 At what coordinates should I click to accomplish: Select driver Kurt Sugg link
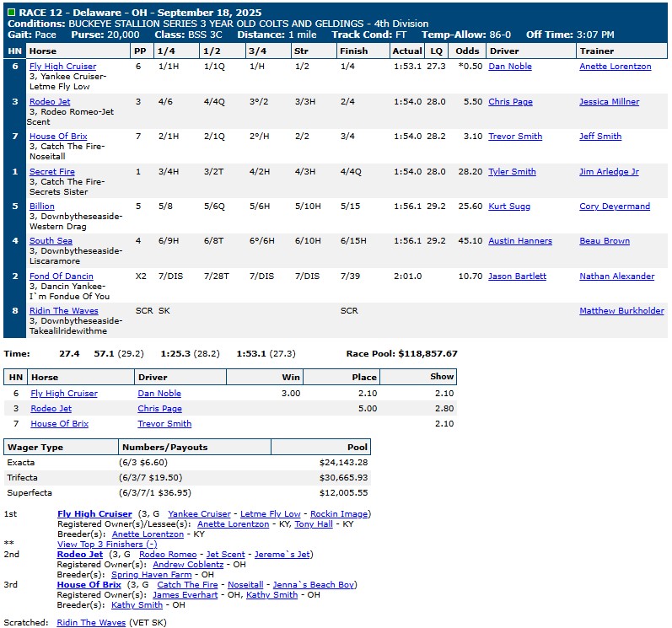click(510, 207)
